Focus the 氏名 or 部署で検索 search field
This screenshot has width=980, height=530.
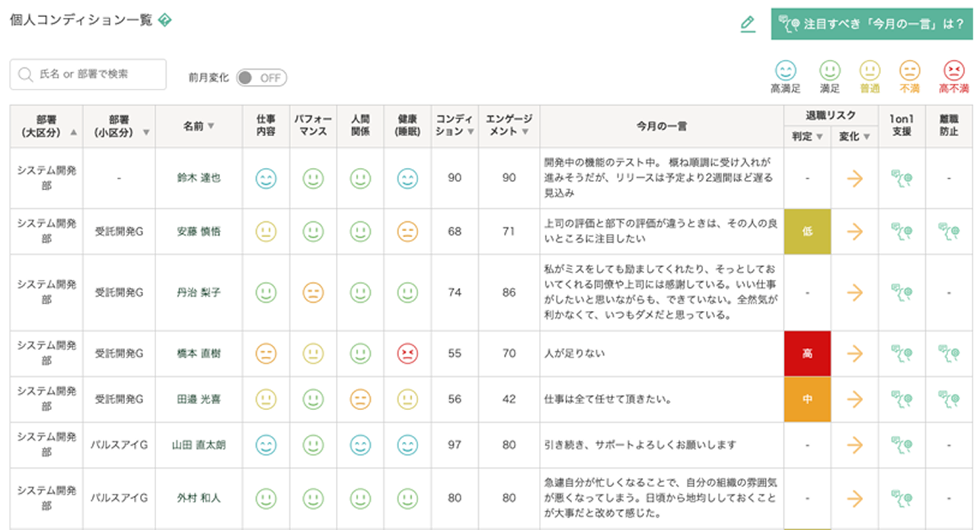[x=88, y=74]
